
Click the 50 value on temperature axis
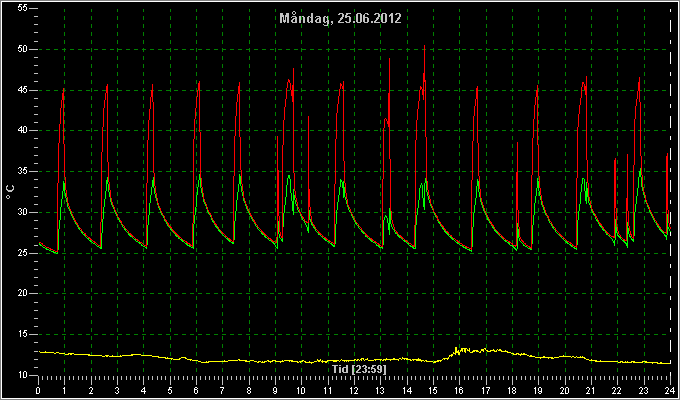(x=23, y=49)
